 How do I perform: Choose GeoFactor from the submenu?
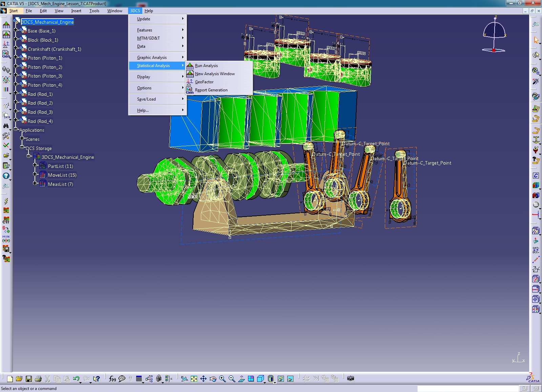click(x=219, y=82)
